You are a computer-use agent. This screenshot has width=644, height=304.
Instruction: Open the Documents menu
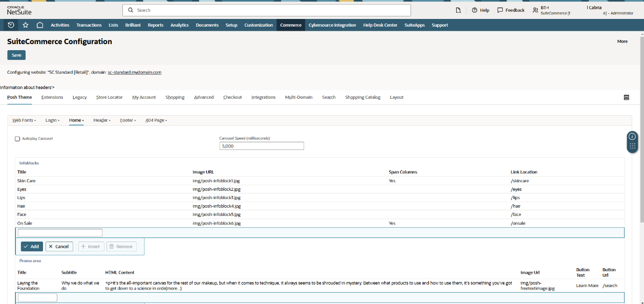207,25
